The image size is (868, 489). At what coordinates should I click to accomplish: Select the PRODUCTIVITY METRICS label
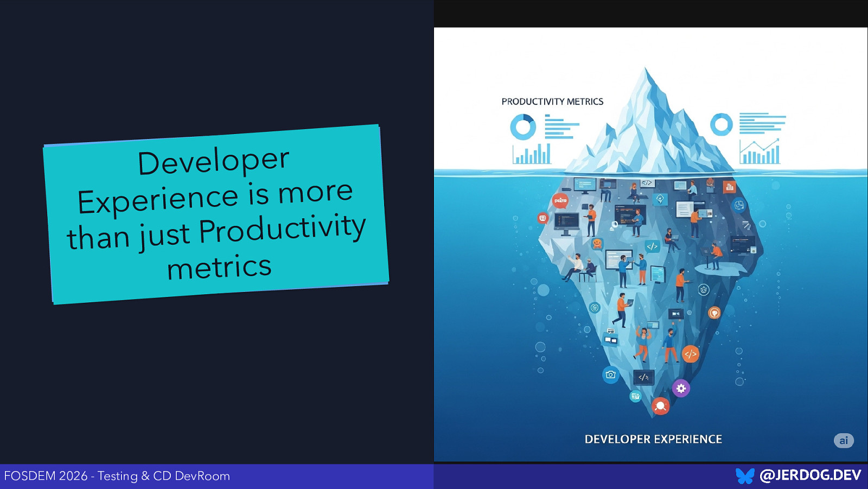(552, 101)
